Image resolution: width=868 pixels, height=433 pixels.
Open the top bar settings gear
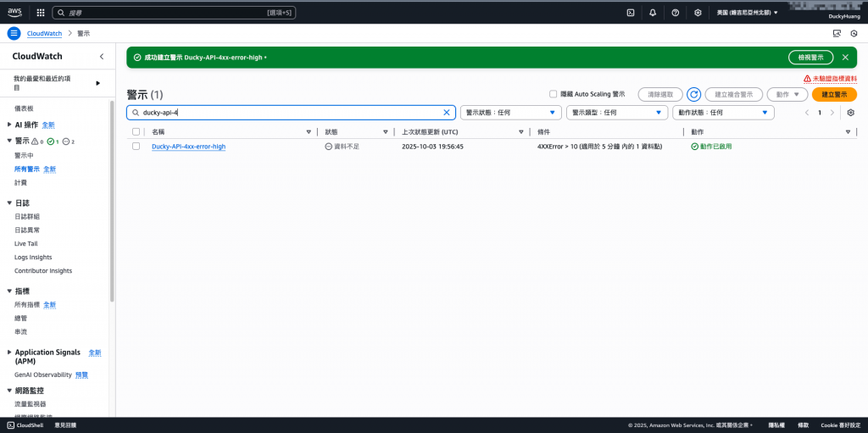[x=698, y=12]
